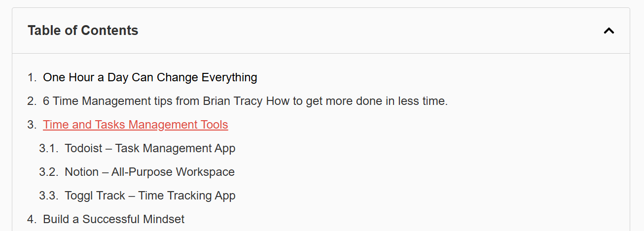Open the red 'Time and Tasks Management Tools' link
The image size is (644, 231).
(x=135, y=125)
